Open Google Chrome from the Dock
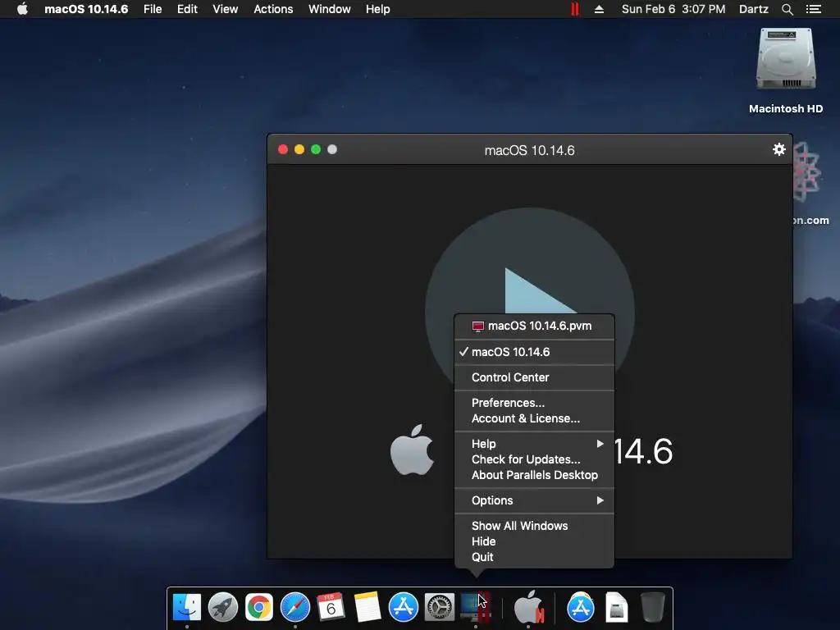 click(x=258, y=608)
